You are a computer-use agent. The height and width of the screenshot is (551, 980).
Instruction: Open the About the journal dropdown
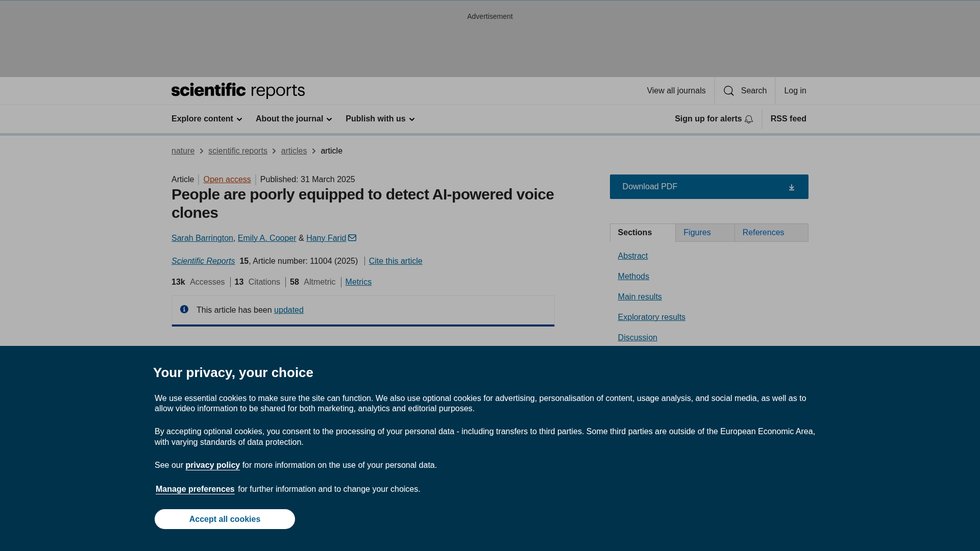coord(293,119)
